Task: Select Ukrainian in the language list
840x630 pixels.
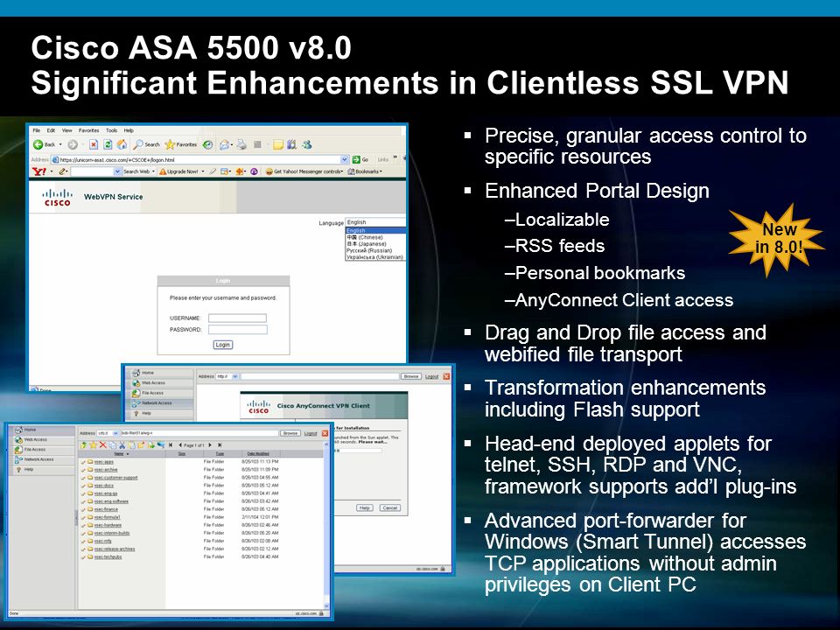Action: click(374, 257)
